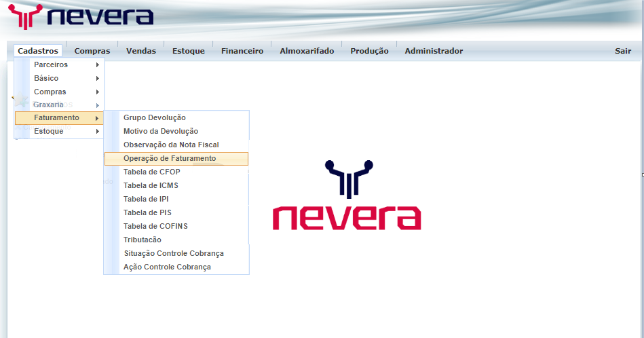Click the Nevera logo in header
644x338 pixels.
81,16
